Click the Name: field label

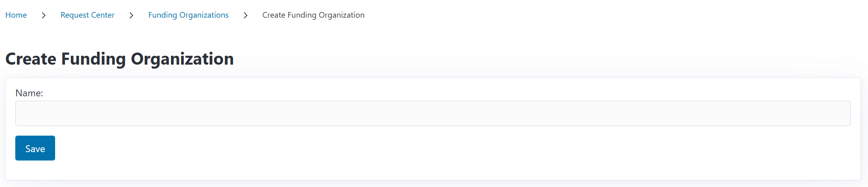point(29,93)
